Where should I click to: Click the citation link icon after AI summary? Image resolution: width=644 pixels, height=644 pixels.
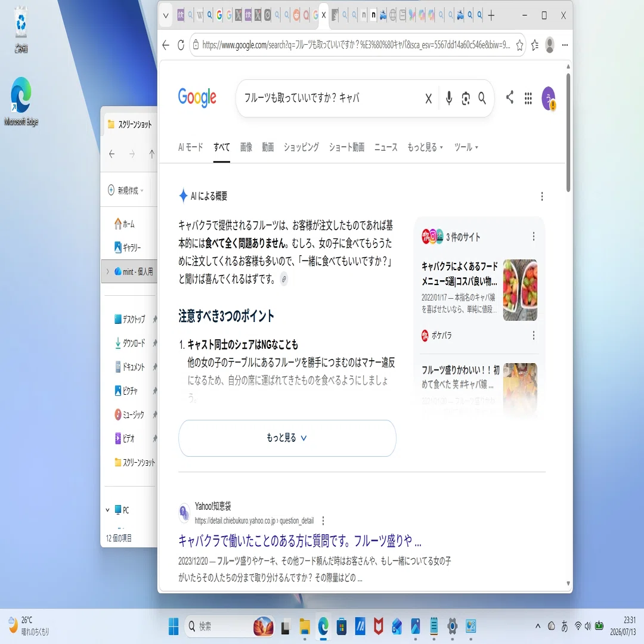(284, 279)
